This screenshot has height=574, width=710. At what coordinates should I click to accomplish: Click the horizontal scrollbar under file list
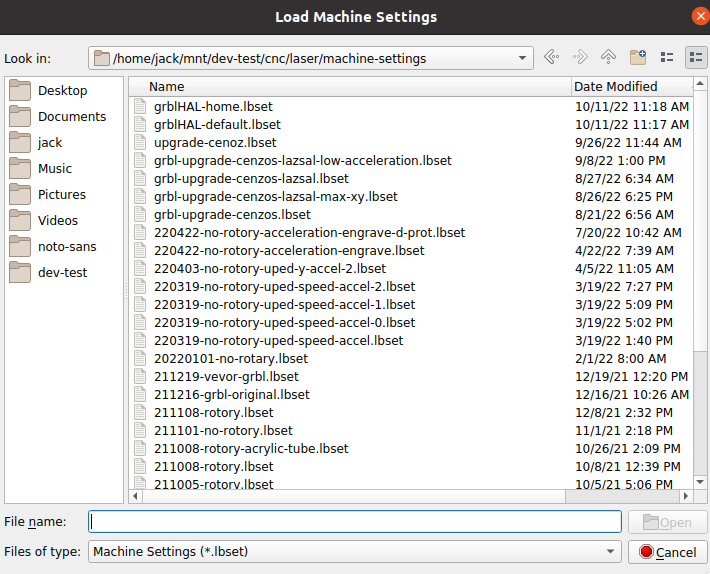[x=400, y=496]
